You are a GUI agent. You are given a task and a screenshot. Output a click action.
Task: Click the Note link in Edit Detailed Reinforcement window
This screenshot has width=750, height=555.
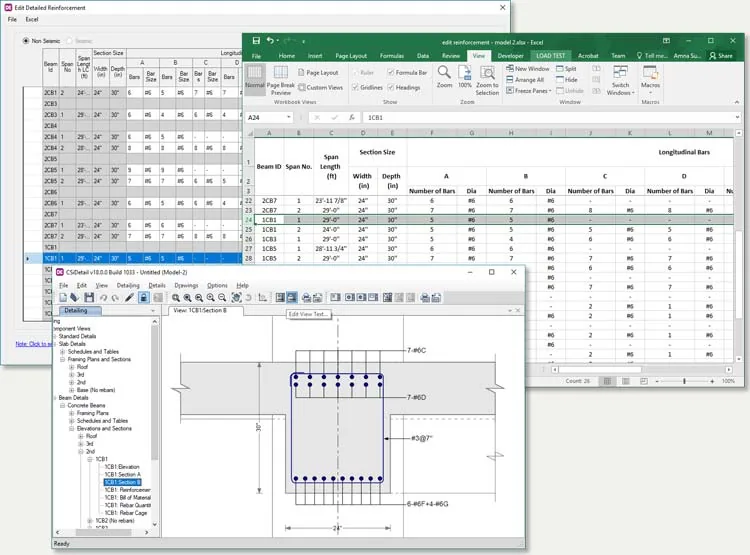pos(33,344)
